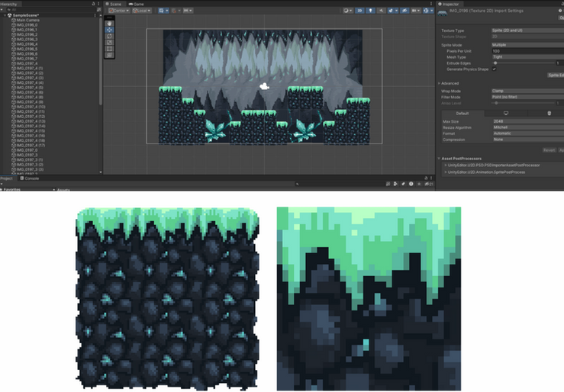Open Max Size dropdown set to 2048
This screenshot has width=564, height=392.
pos(528,121)
